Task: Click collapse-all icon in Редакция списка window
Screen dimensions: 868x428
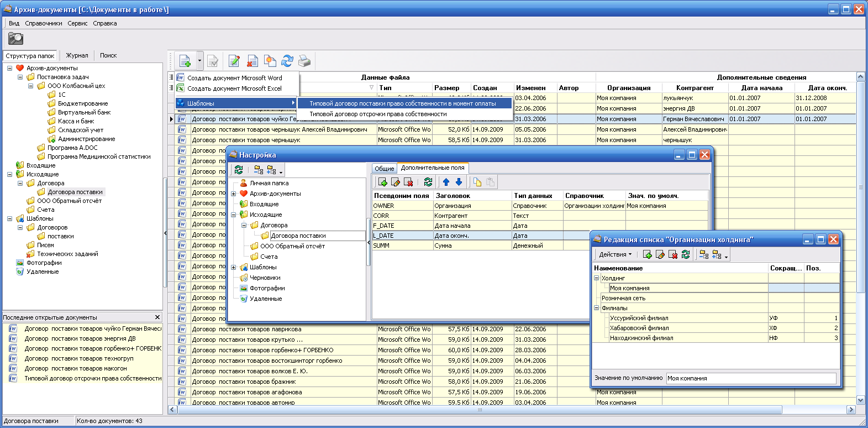Action: [704, 254]
